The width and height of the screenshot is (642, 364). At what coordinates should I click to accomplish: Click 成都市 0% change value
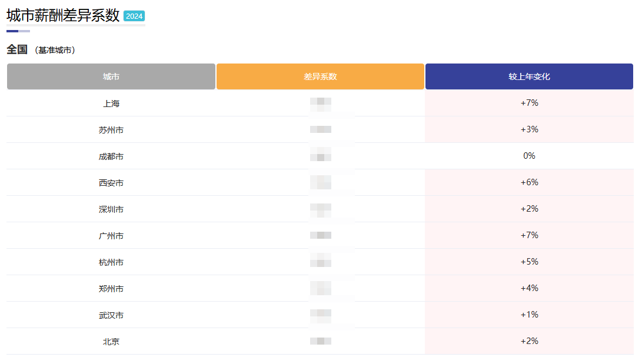point(529,156)
